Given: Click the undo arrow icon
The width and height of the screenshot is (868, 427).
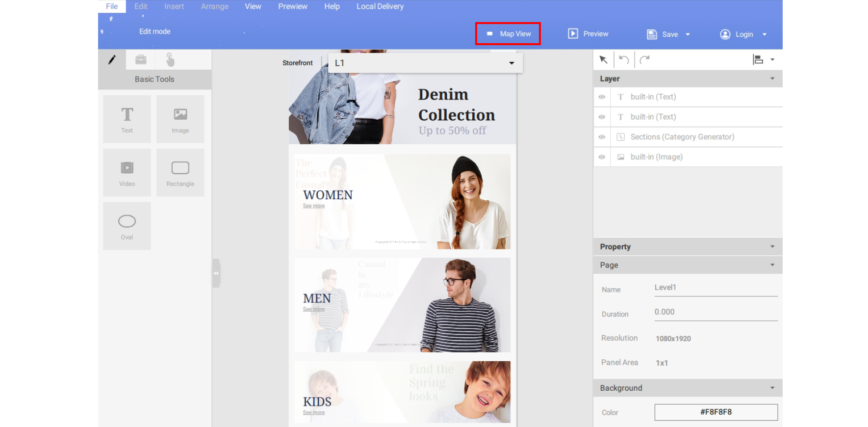Looking at the screenshot, I should pyautogui.click(x=624, y=59).
